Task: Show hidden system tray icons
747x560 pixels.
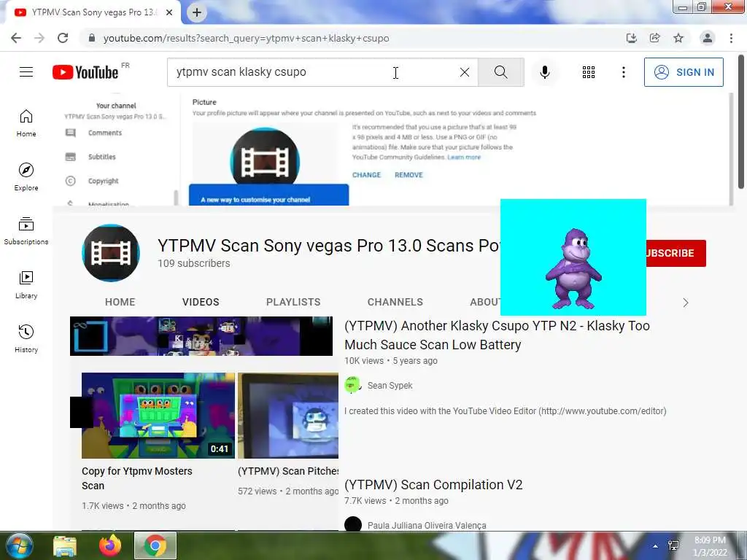Action: tap(656, 546)
